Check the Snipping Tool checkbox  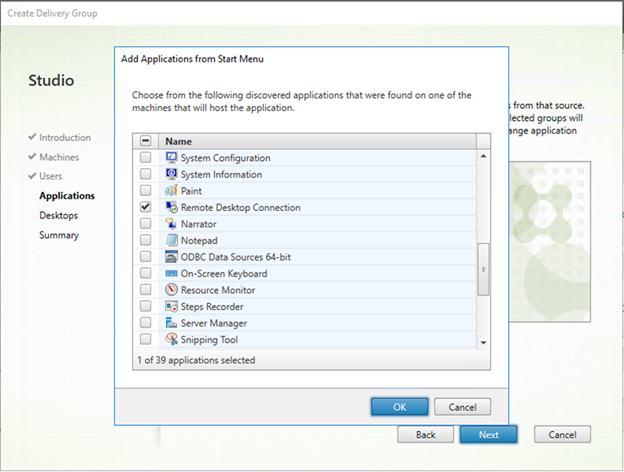tap(146, 339)
